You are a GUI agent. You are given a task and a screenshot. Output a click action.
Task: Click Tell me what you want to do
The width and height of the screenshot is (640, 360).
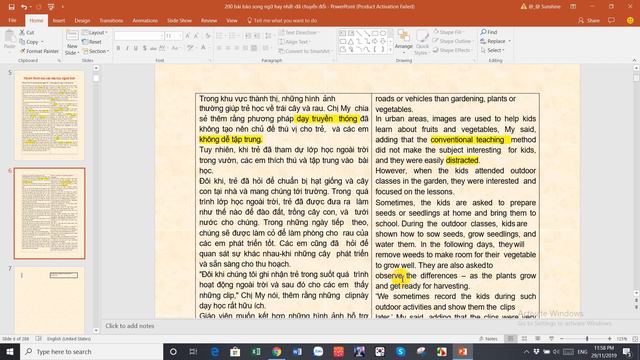[282, 20]
